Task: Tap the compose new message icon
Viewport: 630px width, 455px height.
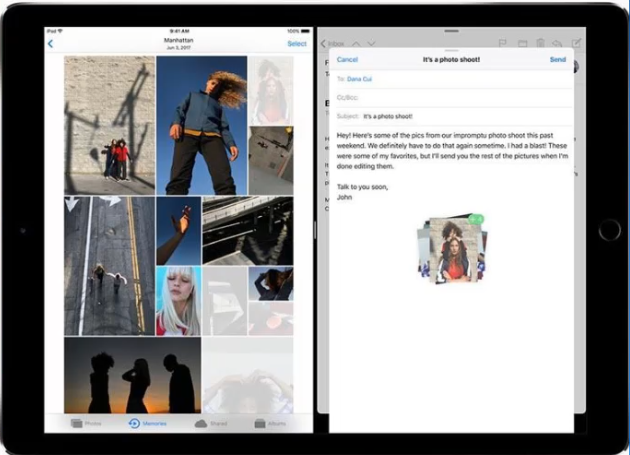Action: point(577,44)
